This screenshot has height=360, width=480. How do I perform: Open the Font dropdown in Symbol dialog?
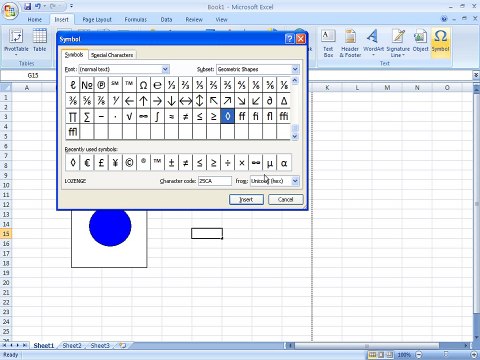165,69
